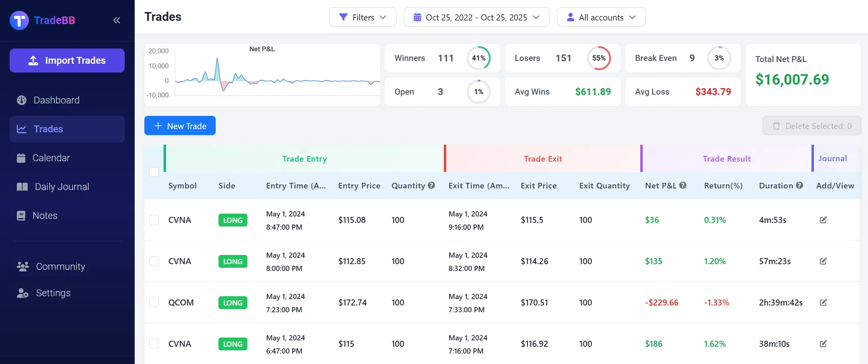Collapse the sidebar with double-chevron icon

click(x=117, y=20)
